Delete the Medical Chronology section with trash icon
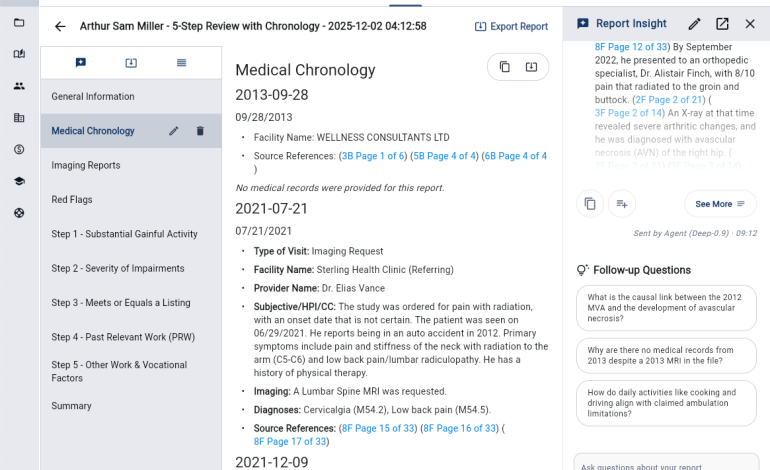The image size is (770, 470). (x=200, y=131)
